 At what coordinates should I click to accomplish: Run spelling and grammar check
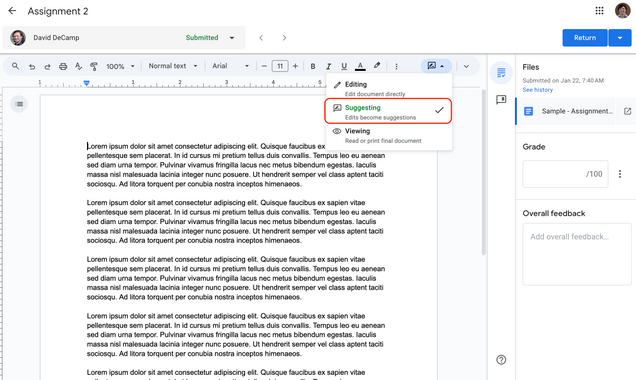coord(78,66)
